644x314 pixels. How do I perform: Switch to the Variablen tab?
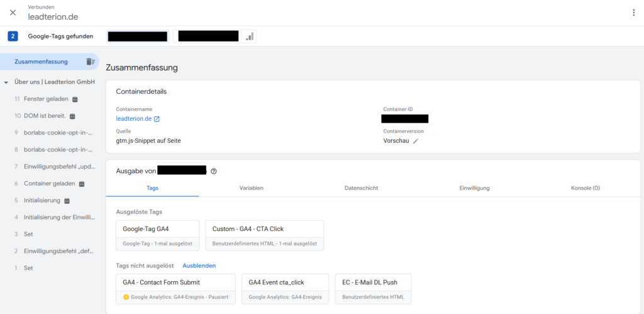click(x=252, y=188)
